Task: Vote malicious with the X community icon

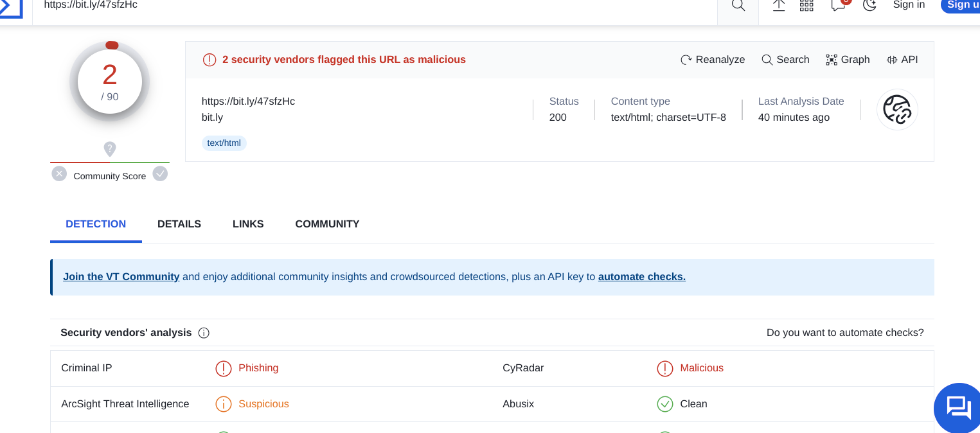Action: [x=59, y=173]
